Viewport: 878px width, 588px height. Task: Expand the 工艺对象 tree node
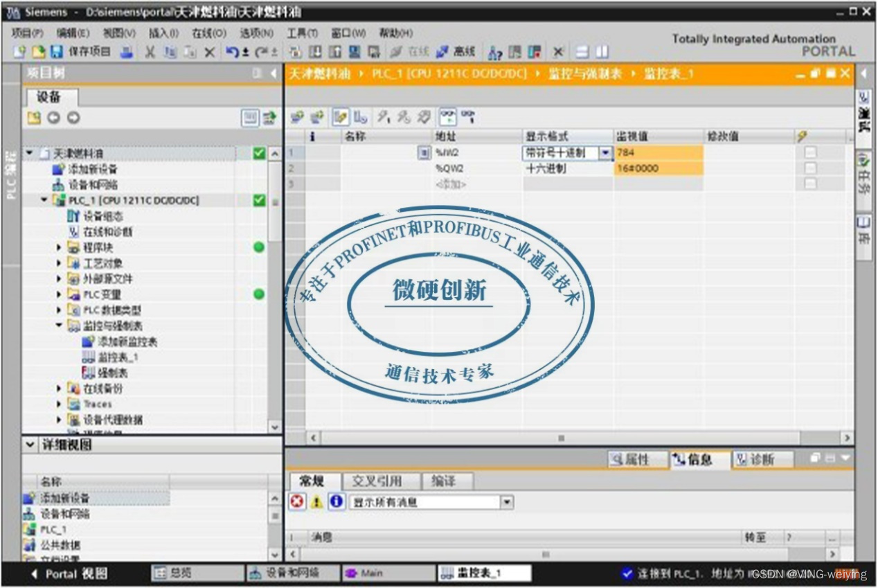click(60, 263)
